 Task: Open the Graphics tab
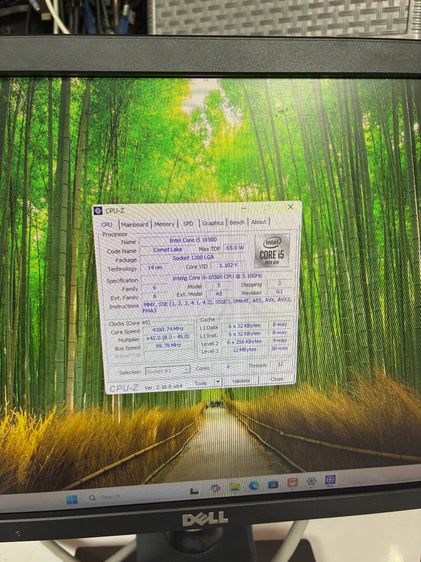pyautogui.click(x=213, y=223)
